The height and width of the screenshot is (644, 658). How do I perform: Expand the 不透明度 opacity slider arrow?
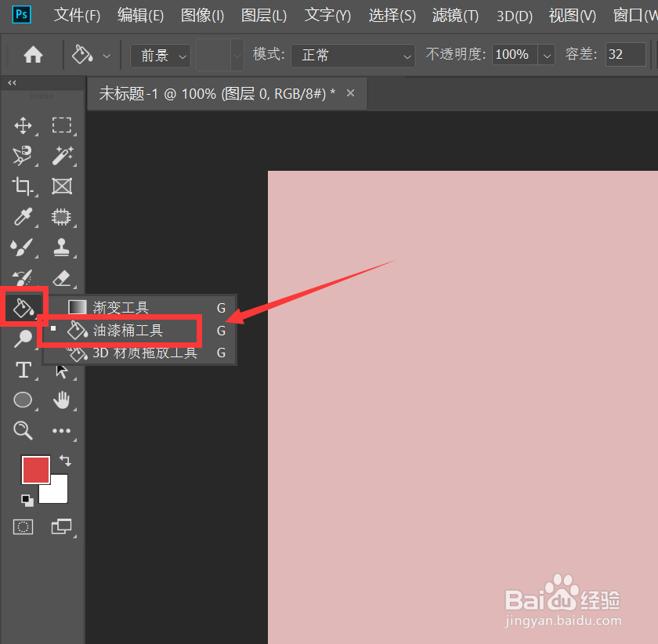click(x=547, y=55)
